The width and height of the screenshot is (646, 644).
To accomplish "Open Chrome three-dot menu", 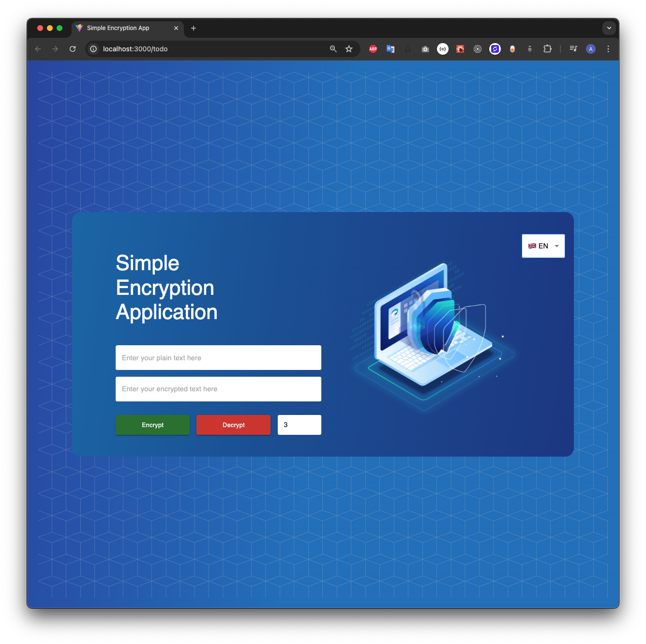I will pyautogui.click(x=608, y=49).
